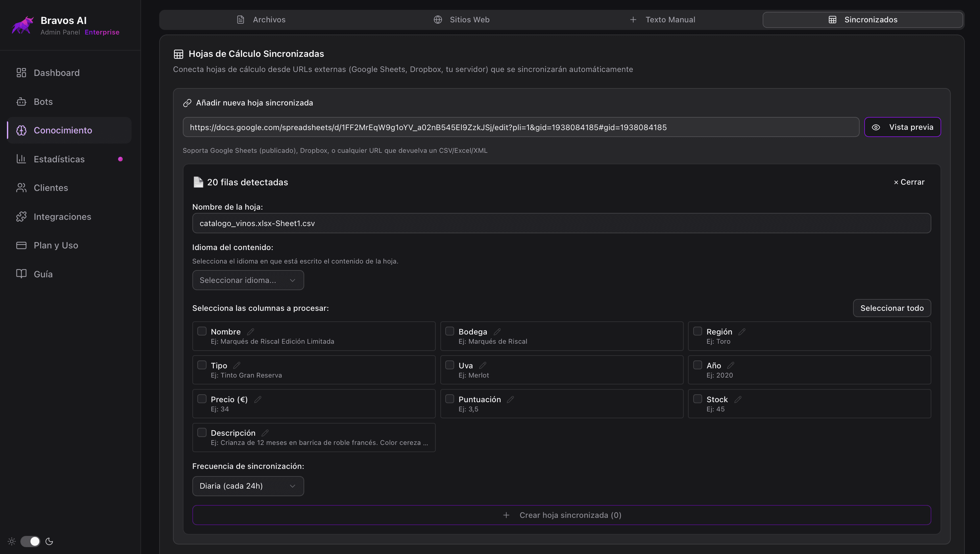Screen dimensions: 980x554
Task: Open Clientes in the sidebar
Action: [x=69, y=188]
